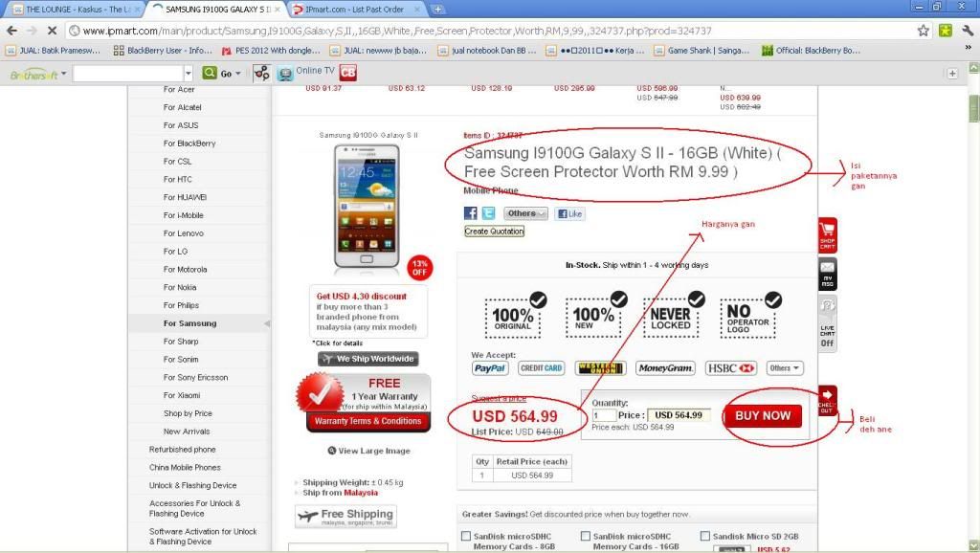The width and height of the screenshot is (980, 553).
Task: Share product on Twitter
Action: [x=488, y=213]
